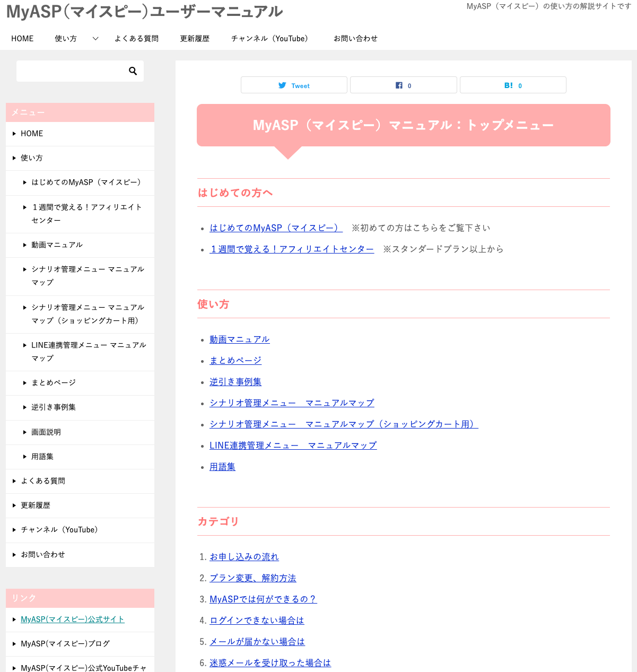
Task: Click the search magnifier icon
Action: point(133,71)
